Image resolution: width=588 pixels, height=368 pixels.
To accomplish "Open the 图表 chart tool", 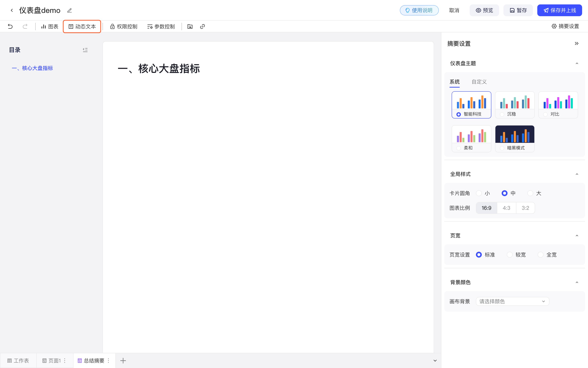I will tap(50, 26).
